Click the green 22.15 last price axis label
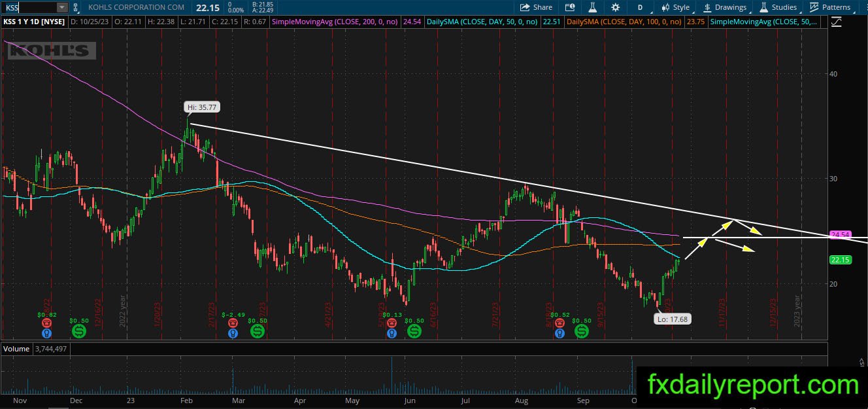This screenshot has height=409, width=868. coord(839,260)
